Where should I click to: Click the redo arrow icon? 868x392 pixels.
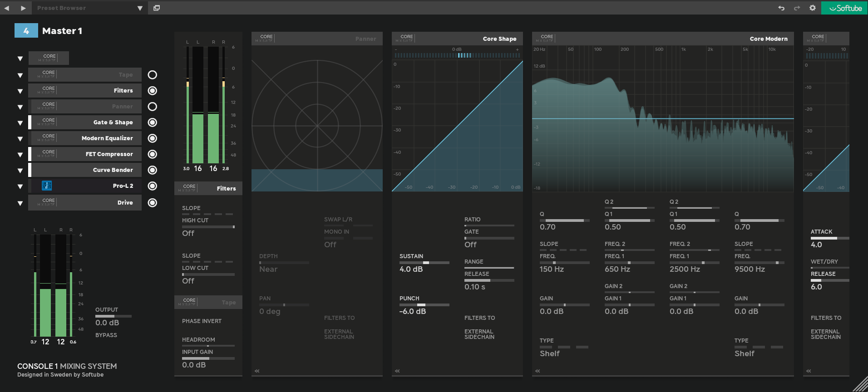(x=797, y=8)
